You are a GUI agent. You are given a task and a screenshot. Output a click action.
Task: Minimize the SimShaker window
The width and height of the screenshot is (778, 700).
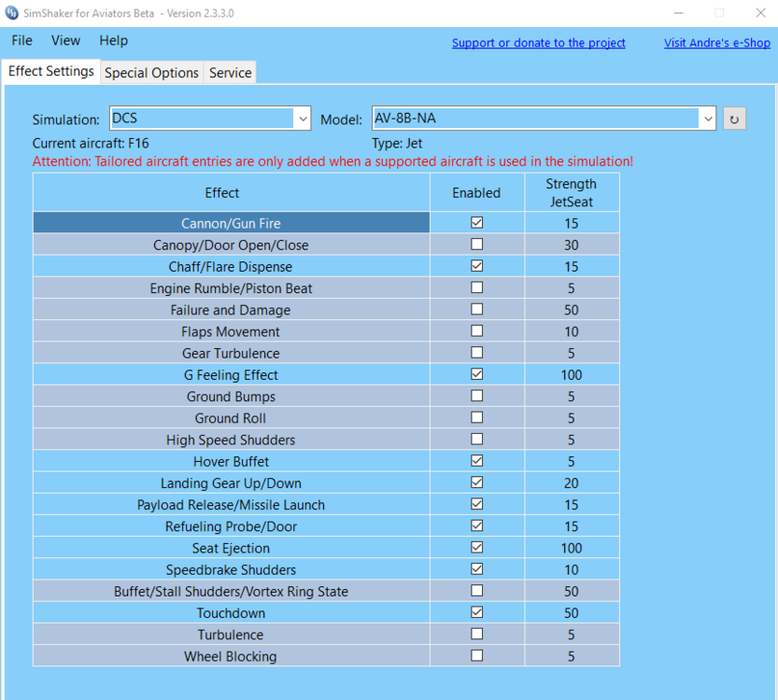[679, 13]
